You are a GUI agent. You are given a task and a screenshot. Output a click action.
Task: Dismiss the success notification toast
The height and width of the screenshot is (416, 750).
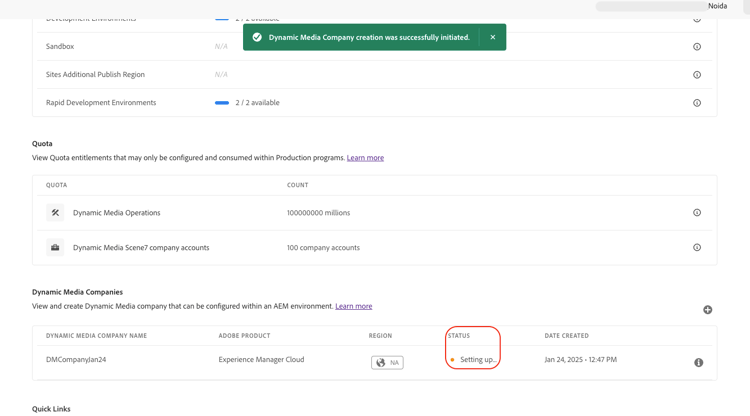(492, 37)
